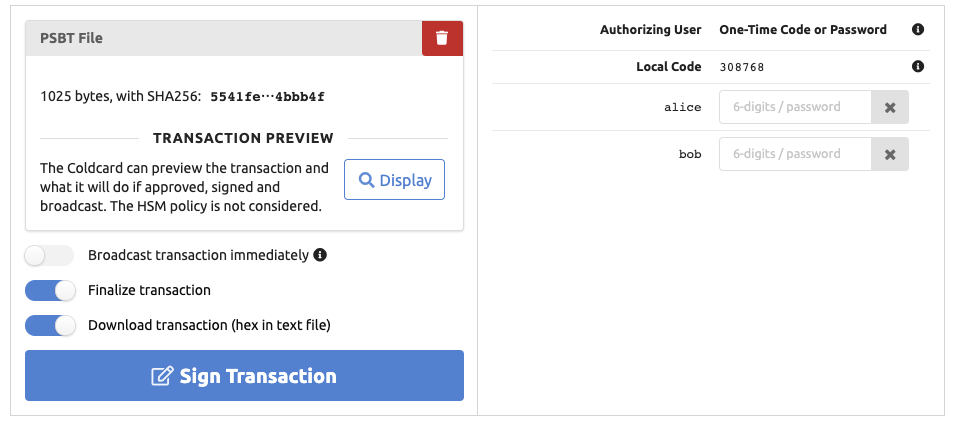Enable Broadcast transaction immediately switch
Screen dimensions: 955x423
(x=49, y=256)
